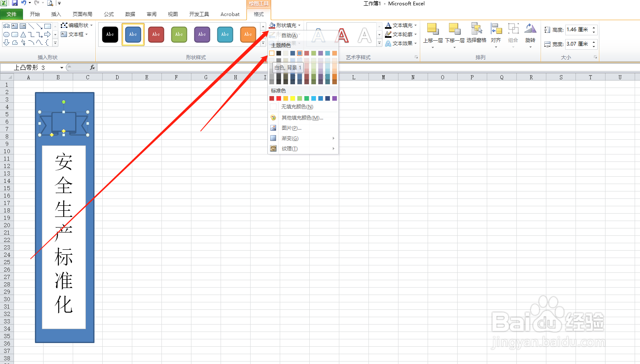Screen dimensions: 640x364
Task: Click the shape width input field
Action: coord(578,44)
